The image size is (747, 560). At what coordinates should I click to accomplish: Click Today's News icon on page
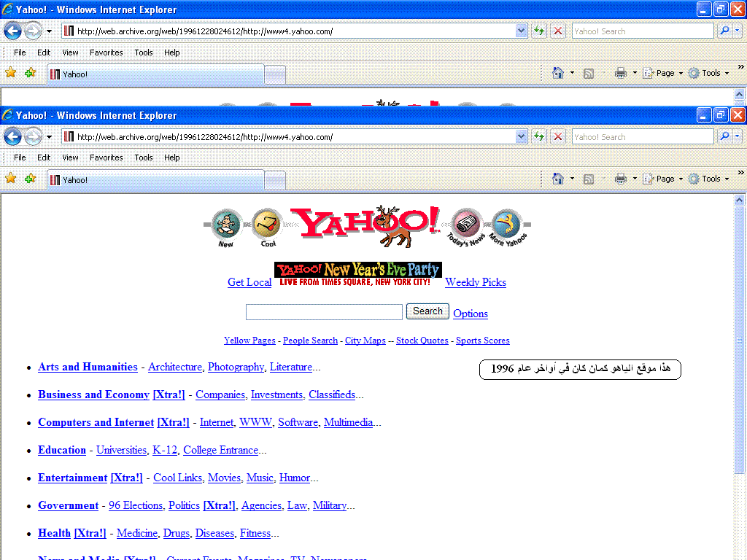pos(466,227)
